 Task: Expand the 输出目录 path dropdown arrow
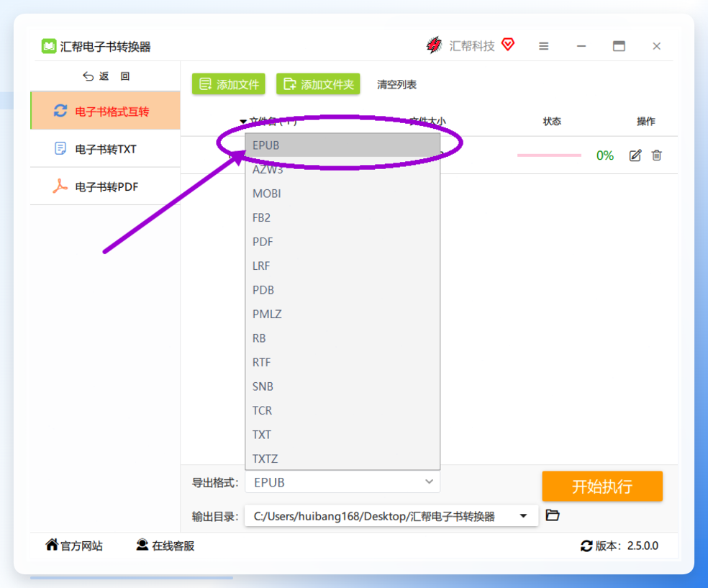[x=523, y=516]
